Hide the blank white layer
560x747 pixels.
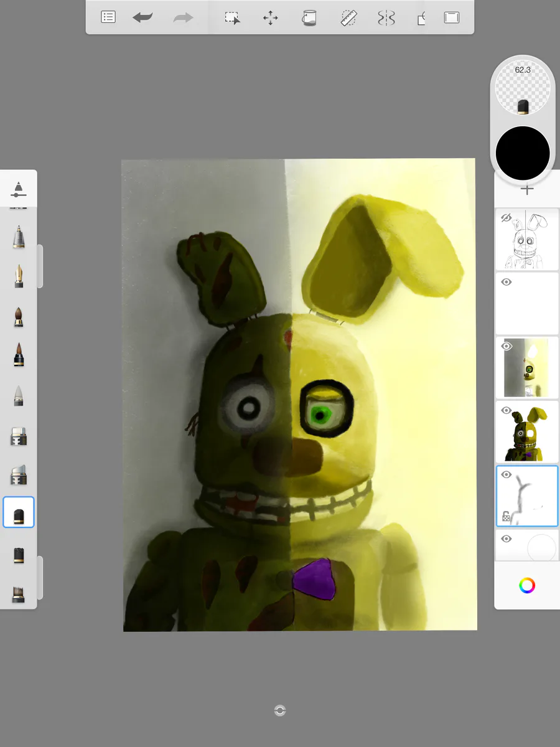[x=506, y=282]
